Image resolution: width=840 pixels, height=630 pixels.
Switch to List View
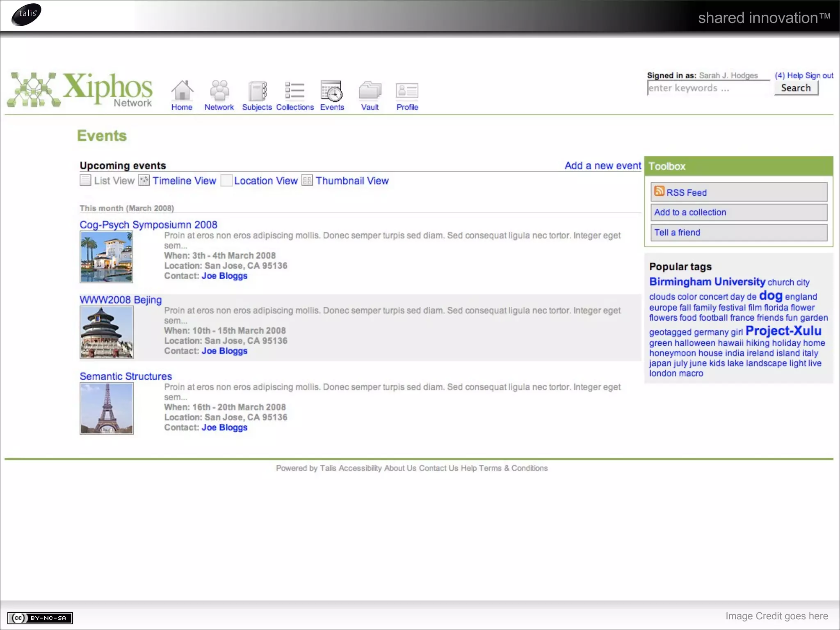coord(114,181)
